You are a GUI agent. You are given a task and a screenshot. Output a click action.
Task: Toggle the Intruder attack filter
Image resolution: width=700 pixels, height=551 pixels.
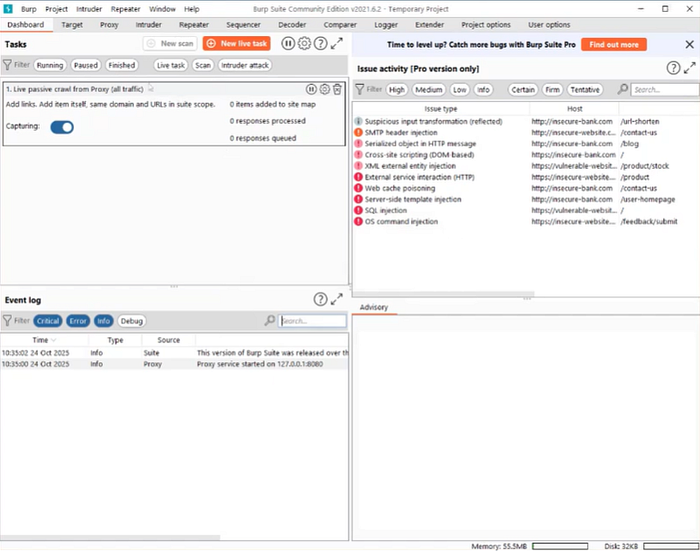coord(245,65)
